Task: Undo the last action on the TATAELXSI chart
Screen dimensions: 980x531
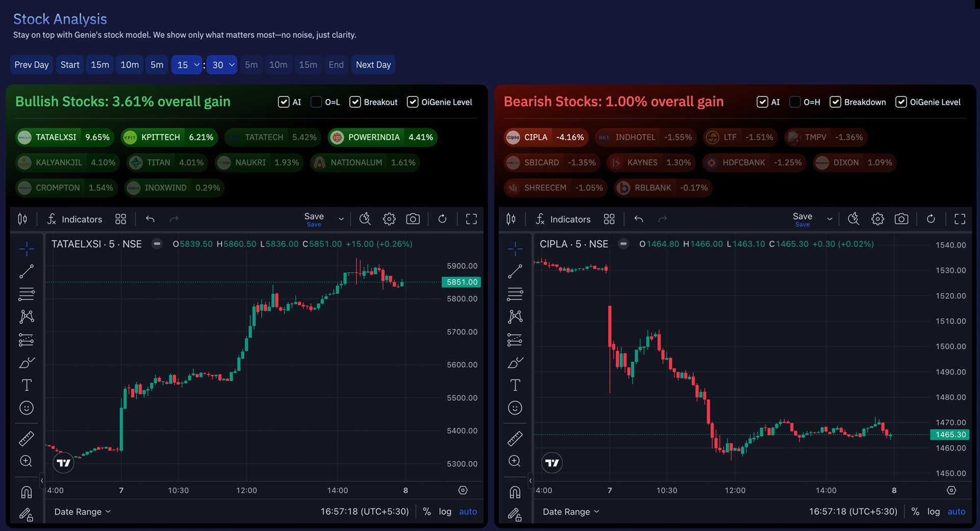Action: click(x=150, y=218)
